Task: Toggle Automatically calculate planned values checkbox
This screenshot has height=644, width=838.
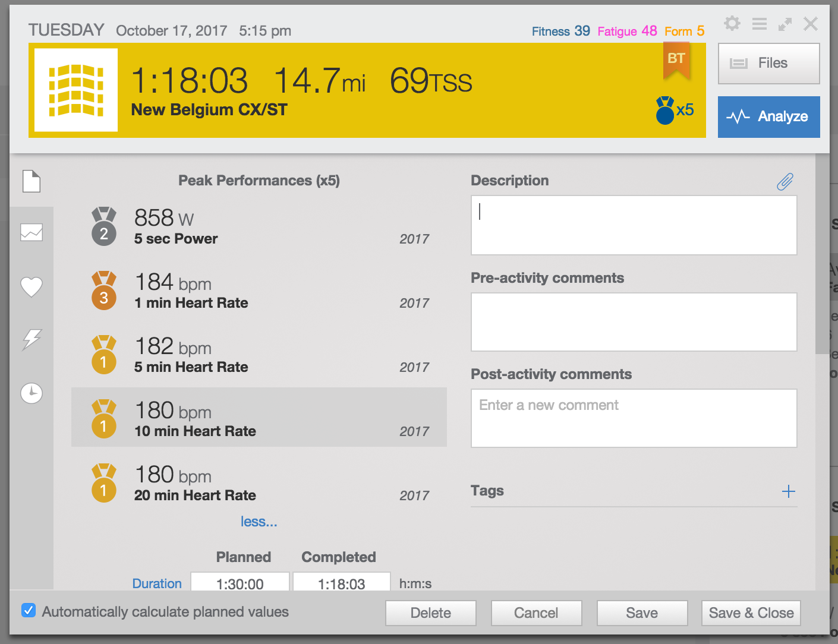Action: click(28, 611)
